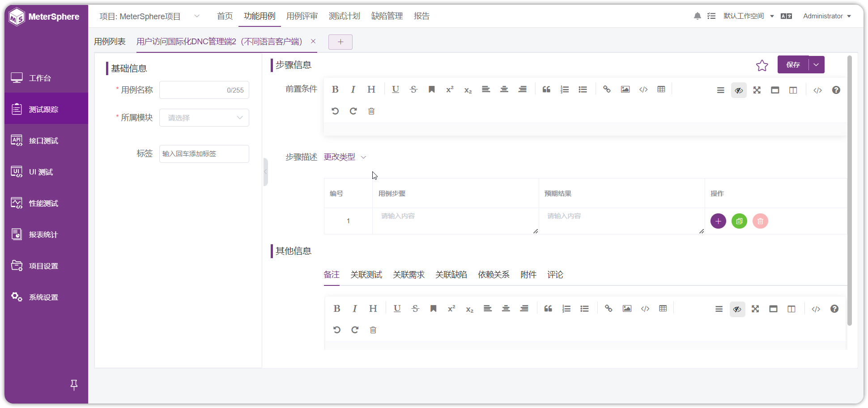Screen dimensions: 868x408
Task: Add a new tab with the plus button
Action: click(340, 42)
